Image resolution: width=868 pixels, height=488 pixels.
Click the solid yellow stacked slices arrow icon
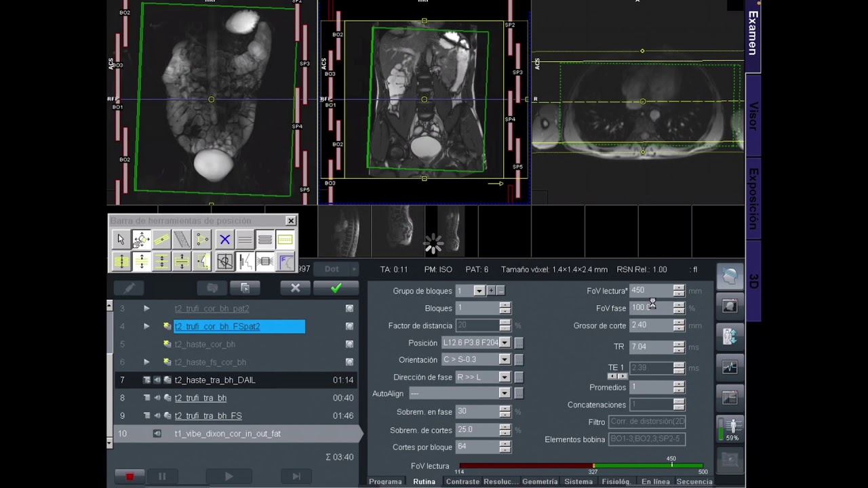click(x=121, y=261)
